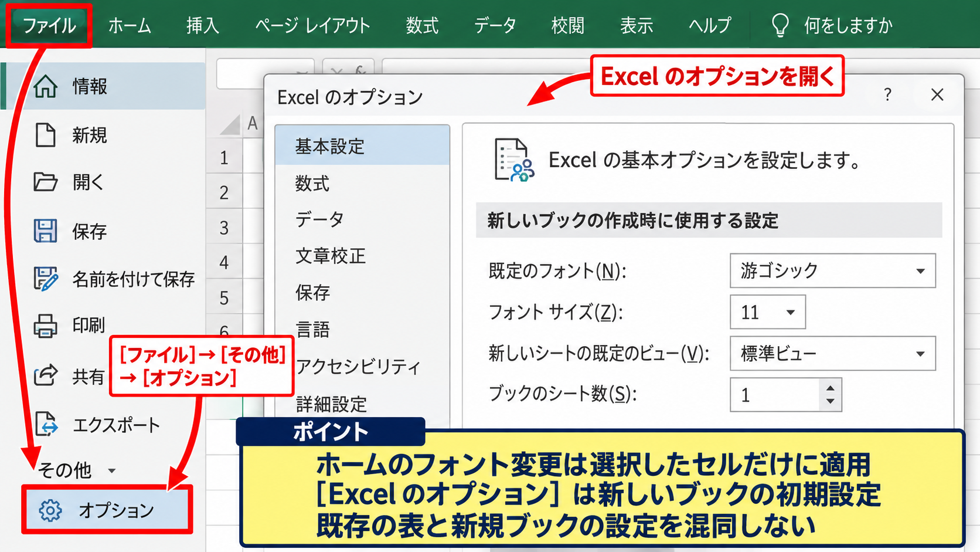Screen dimensions: 980x552
Task: Click the open folder icon beside 開く
Action: click(x=45, y=182)
